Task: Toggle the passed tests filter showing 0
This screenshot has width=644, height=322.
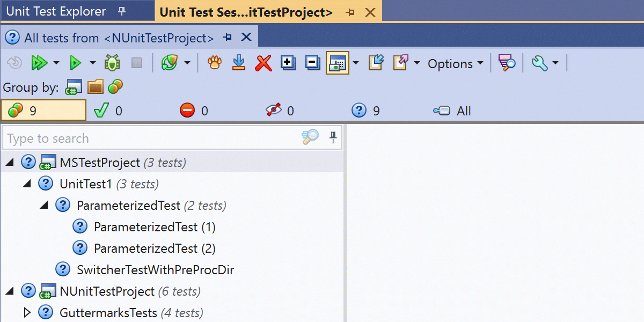Action: (x=108, y=111)
